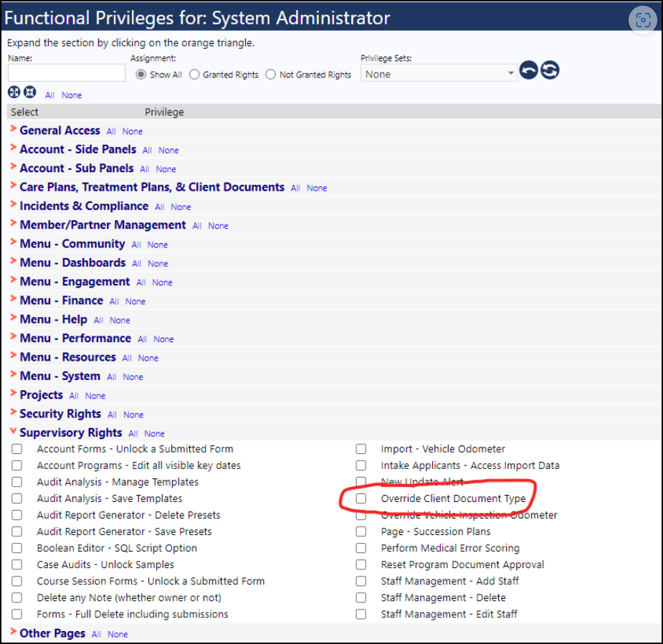
Task: Click All link for Security Rights
Action: (x=112, y=415)
